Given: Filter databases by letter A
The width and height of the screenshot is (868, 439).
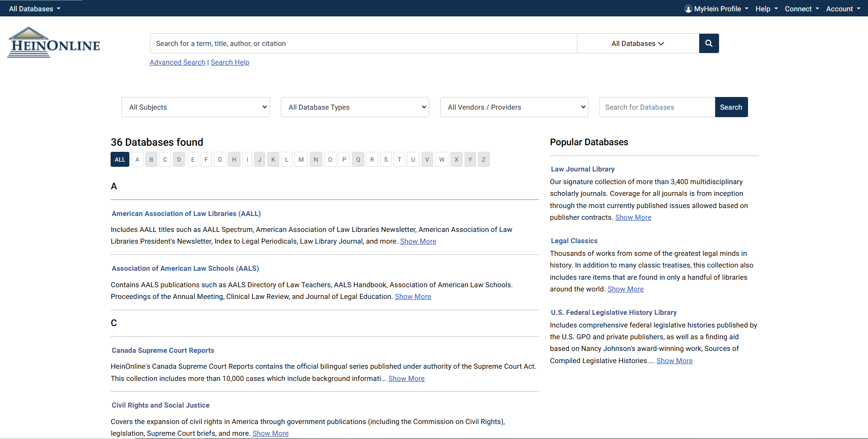Looking at the screenshot, I should point(137,160).
